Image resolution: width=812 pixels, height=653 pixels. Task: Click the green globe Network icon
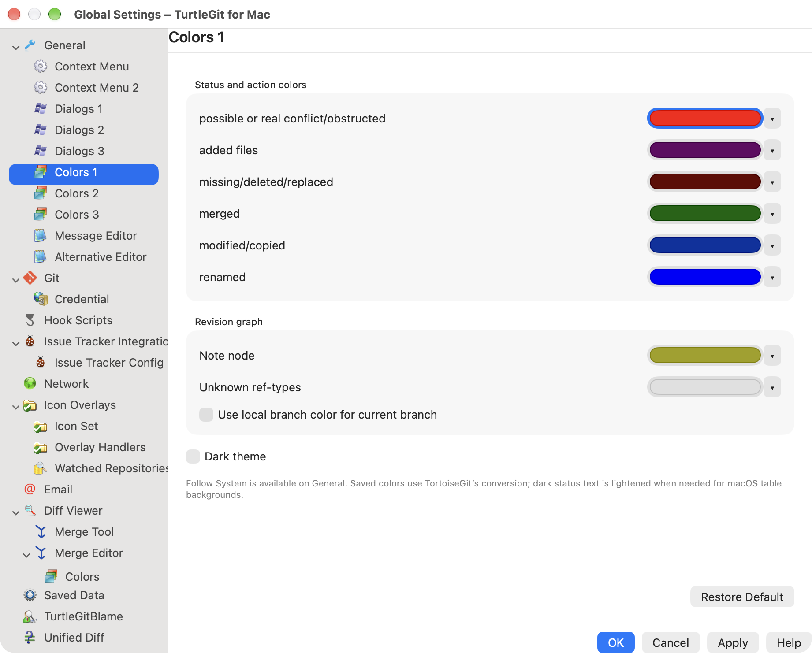30,383
